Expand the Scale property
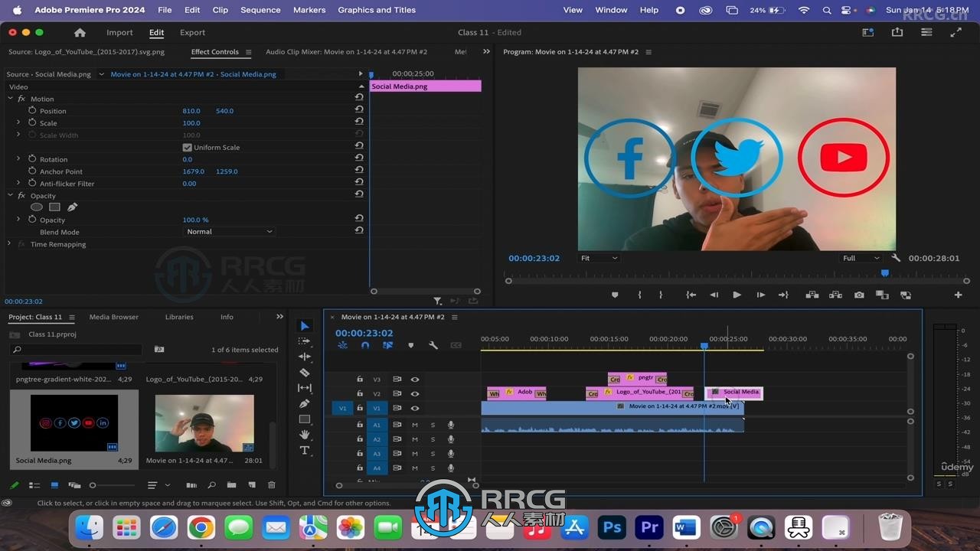Viewport: 980px width, 551px height. (18, 123)
